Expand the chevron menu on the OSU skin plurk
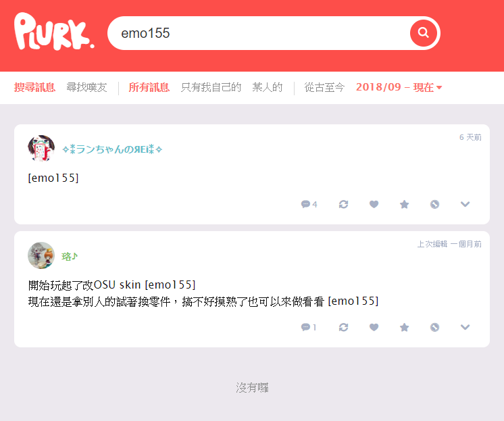The width and height of the screenshot is (504, 421). click(465, 328)
